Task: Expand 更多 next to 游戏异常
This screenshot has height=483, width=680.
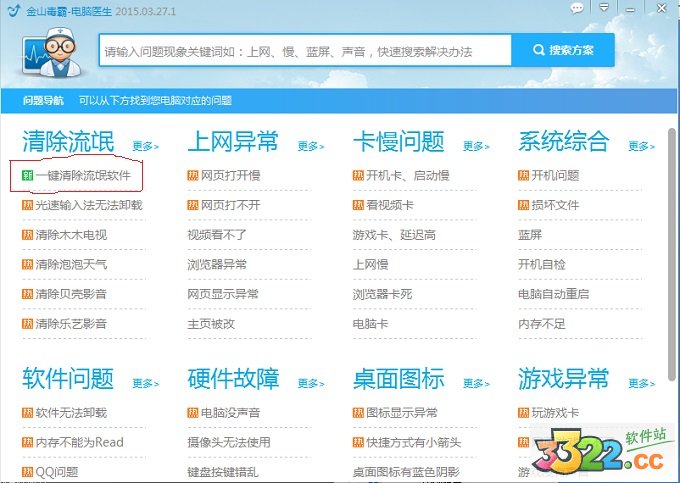Action: (642, 383)
